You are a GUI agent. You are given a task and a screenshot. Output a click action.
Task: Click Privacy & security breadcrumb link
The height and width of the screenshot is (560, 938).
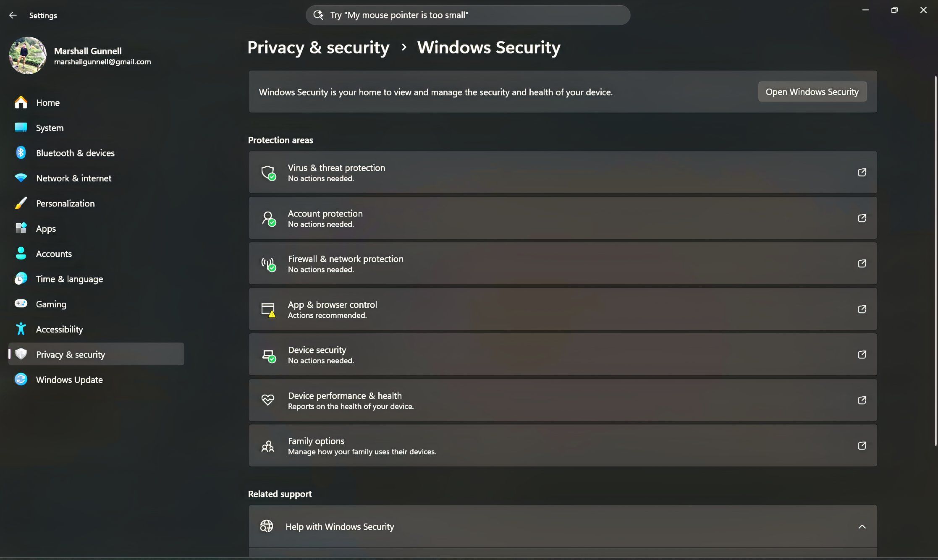coord(318,47)
